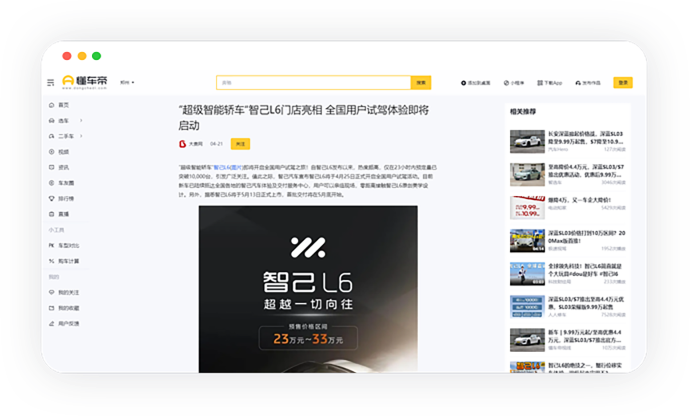
Task: Click the 04-21 publish date
Action: click(216, 144)
